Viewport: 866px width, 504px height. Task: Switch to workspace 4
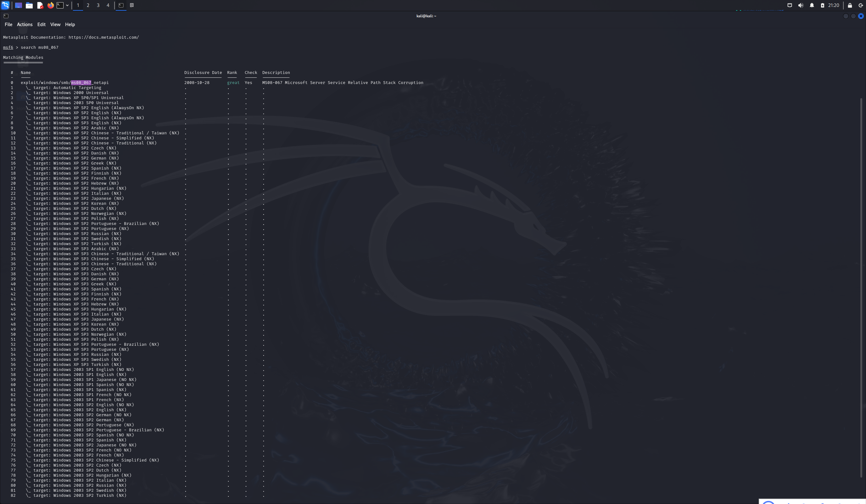click(x=108, y=5)
